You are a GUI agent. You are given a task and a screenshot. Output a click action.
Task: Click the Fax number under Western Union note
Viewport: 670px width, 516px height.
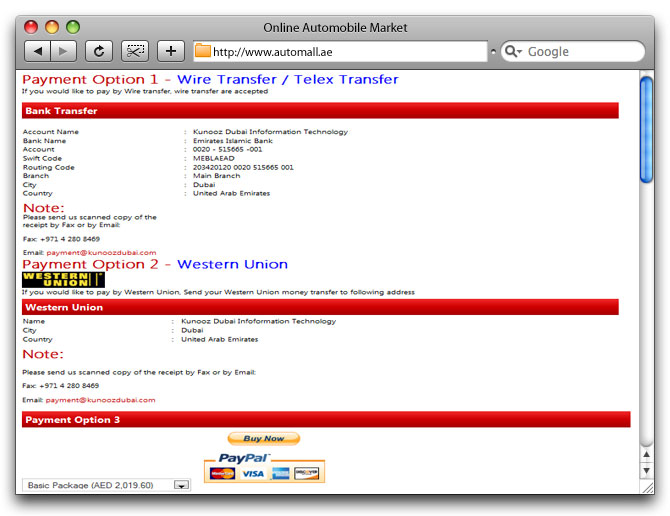click(x=69, y=385)
